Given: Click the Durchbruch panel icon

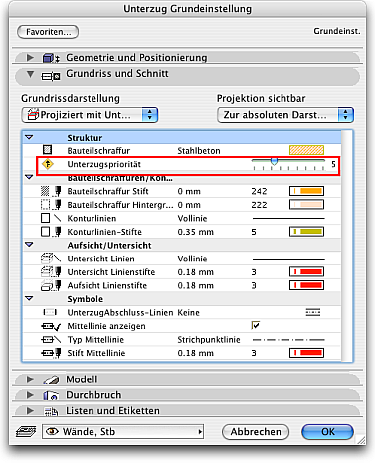Looking at the screenshot, I should pyautogui.click(x=51, y=396).
